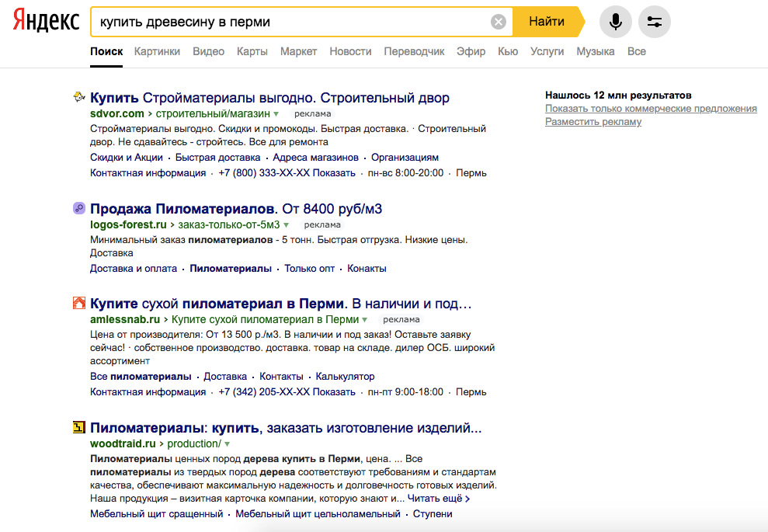Open the Музыка tab
768x532 pixels.
click(595, 51)
